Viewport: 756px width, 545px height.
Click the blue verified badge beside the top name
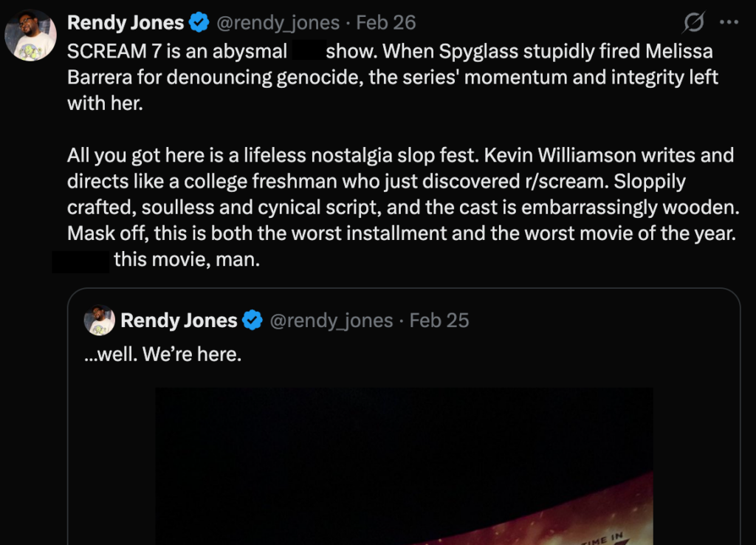point(199,24)
